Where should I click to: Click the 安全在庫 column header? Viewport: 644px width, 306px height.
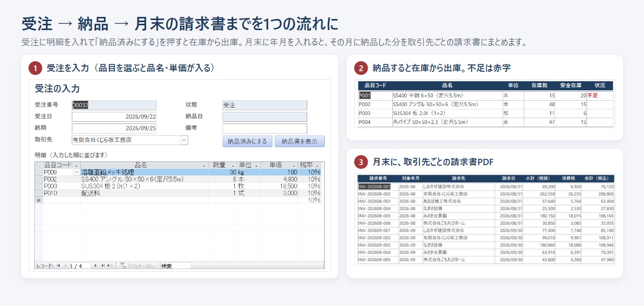coord(571,85)
